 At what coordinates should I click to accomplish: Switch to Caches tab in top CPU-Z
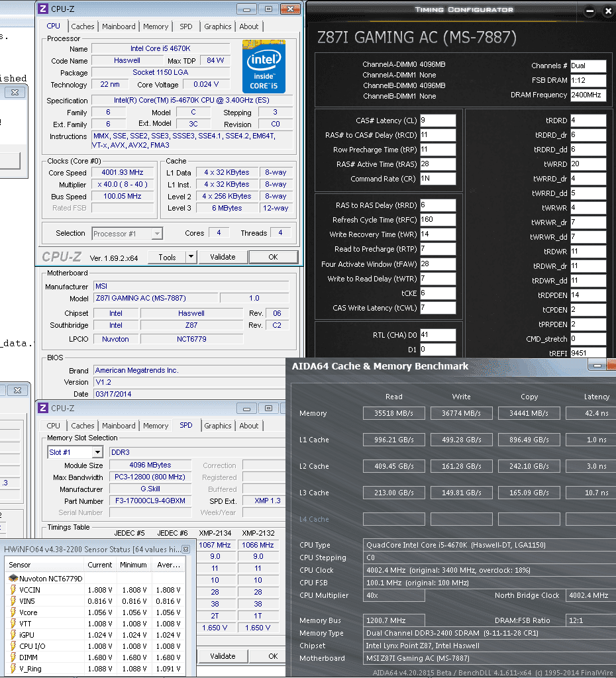[x=82, y=26]
